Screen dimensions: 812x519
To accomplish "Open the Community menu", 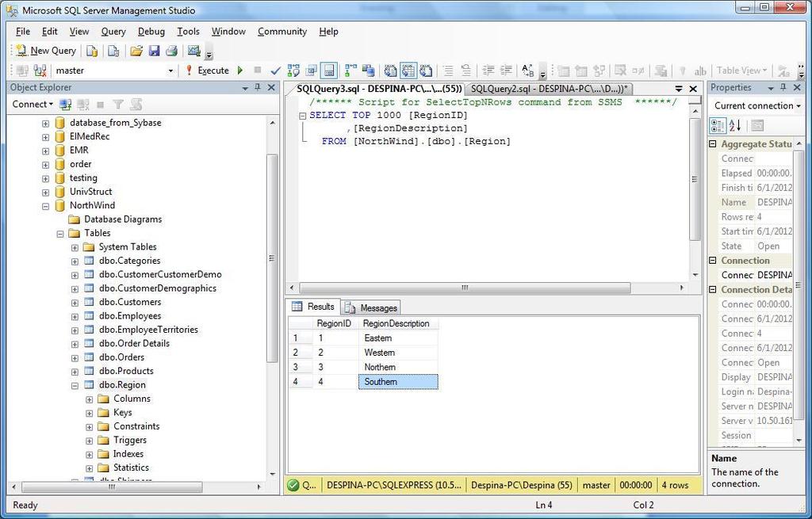I will click(x=282, y=32).
